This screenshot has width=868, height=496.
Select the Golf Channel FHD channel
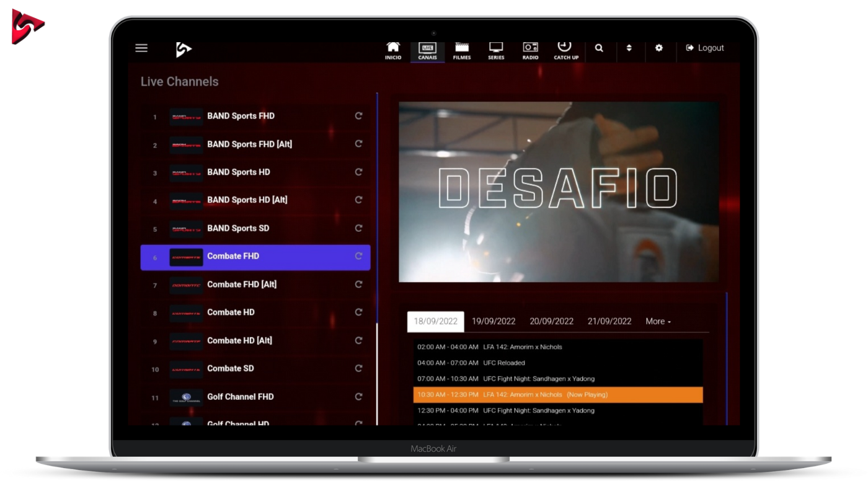241,397
